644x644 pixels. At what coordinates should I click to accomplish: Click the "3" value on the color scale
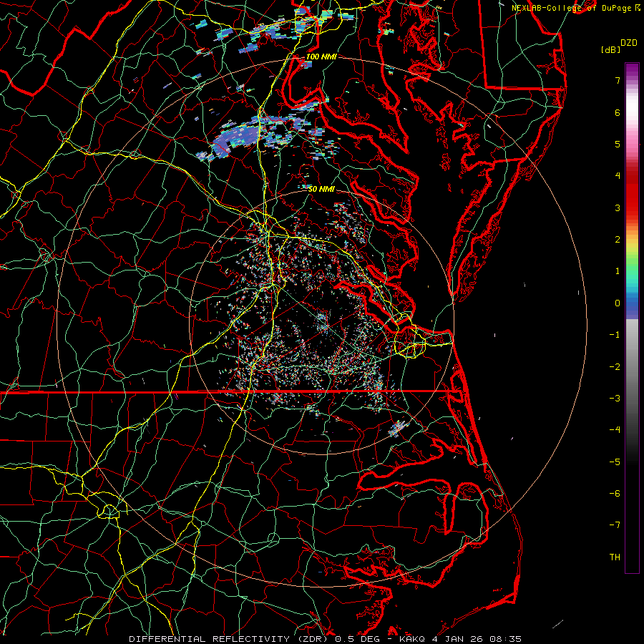pos(618,208)
